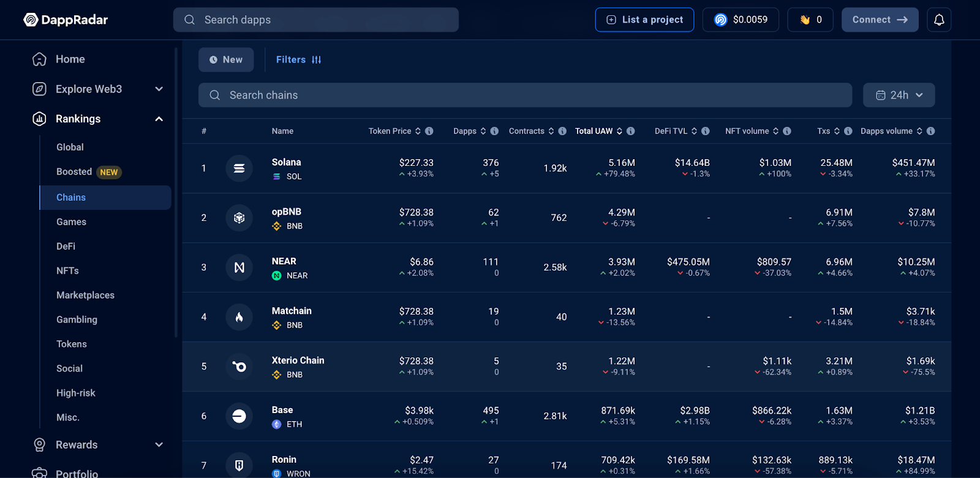Expand the Explore Web3 menu
Viewport: 980px width, 478px height.
159,89
